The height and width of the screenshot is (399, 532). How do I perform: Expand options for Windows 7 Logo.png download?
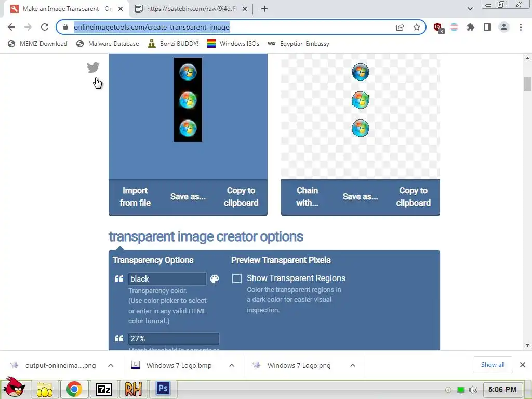[x=353, y=365]
